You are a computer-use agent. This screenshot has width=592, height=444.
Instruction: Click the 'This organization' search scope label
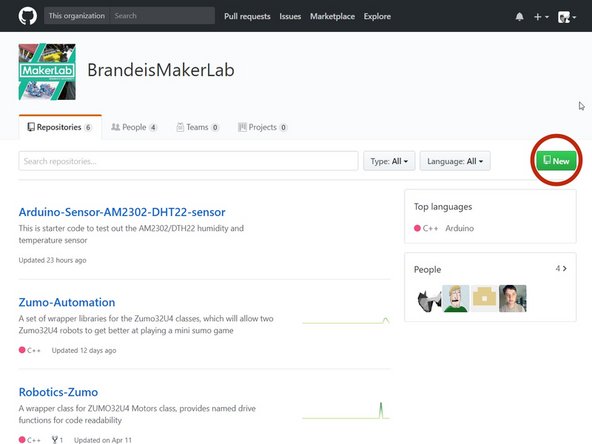coord(77,16)
